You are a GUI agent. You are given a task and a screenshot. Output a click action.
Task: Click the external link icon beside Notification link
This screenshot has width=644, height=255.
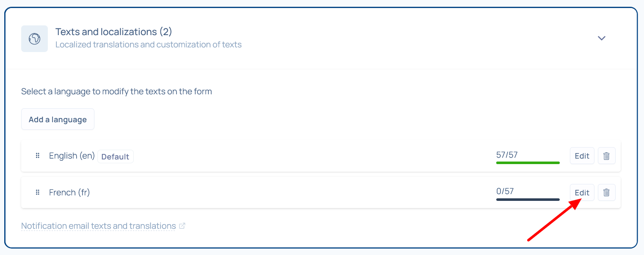click(182, 226)
